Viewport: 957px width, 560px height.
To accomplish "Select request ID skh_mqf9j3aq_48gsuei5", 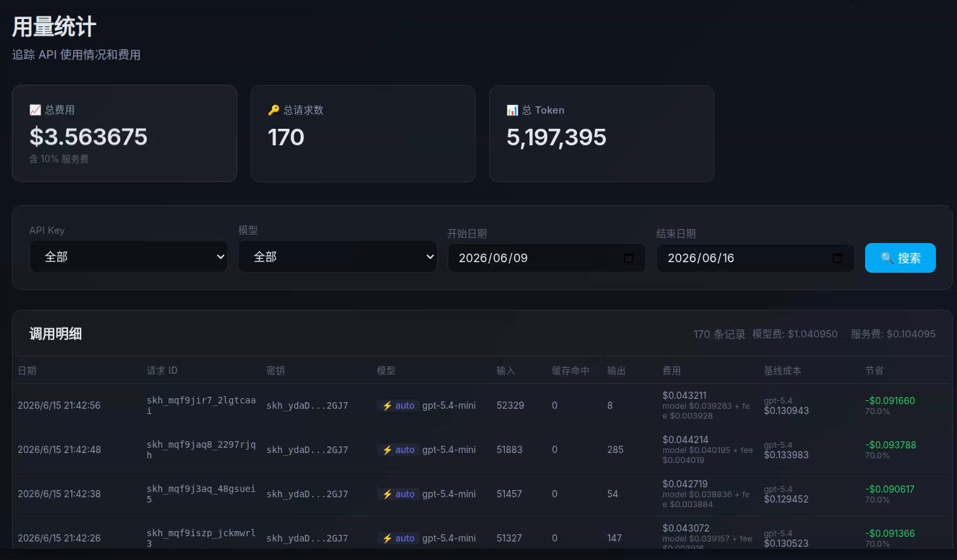I will pyautogui.click(x=201, y=494).
